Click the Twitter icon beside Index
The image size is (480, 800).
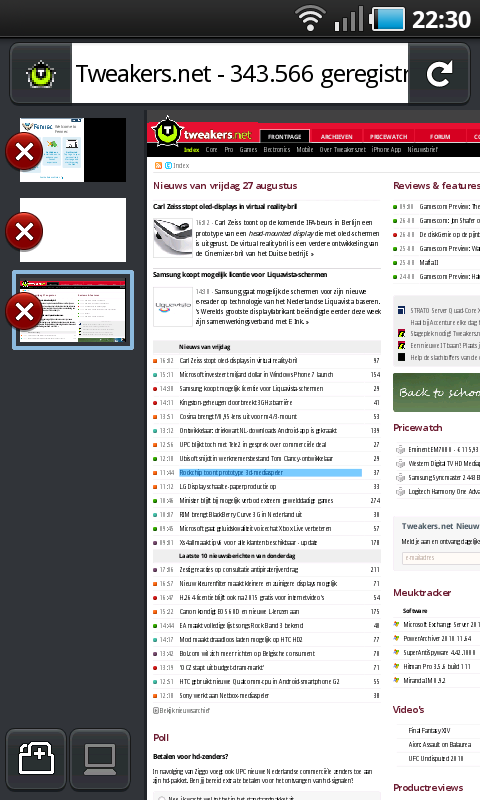pyautogui.click(x=168, y=165)
